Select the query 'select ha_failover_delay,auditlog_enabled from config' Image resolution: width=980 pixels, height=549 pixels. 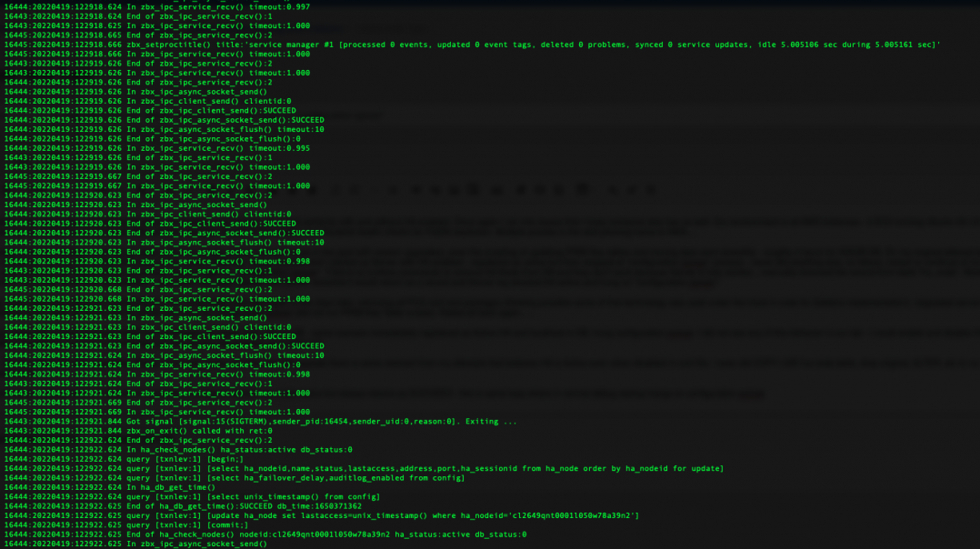(x=235, y=477)
